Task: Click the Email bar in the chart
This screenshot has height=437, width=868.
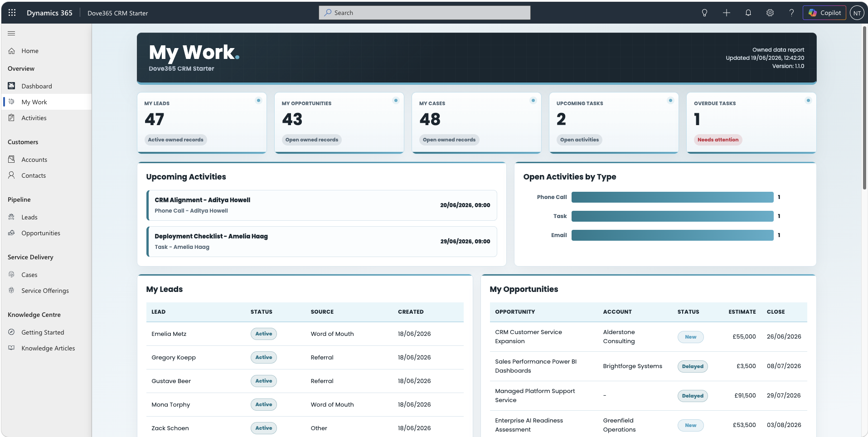Action: point(672,235)
